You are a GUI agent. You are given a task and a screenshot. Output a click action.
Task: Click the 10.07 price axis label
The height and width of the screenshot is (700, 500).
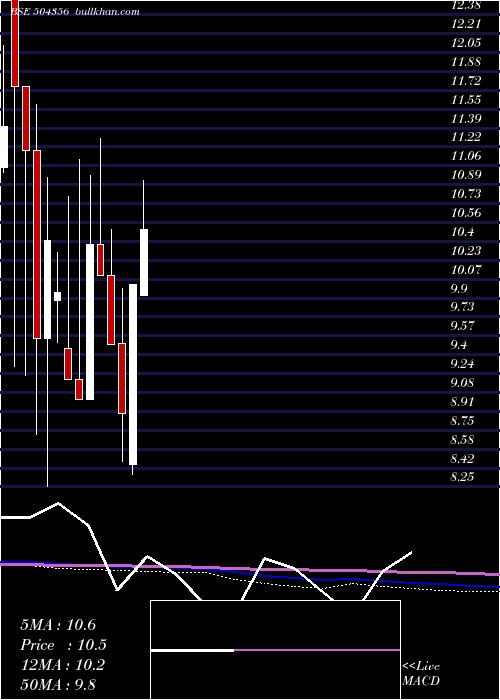(x=466, y=270)
